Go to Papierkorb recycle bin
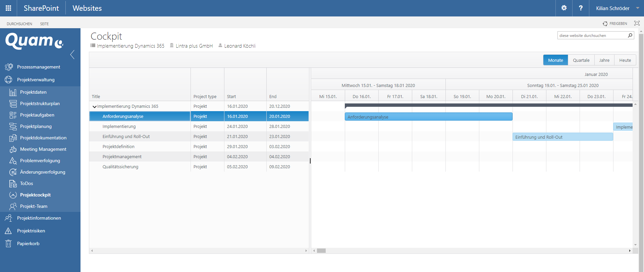This screenshot has width=644, height=272. click(28, 243)
